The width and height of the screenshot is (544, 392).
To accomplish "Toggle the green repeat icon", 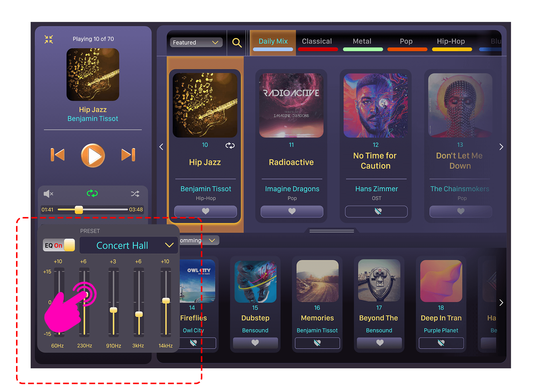I will 92,193.
